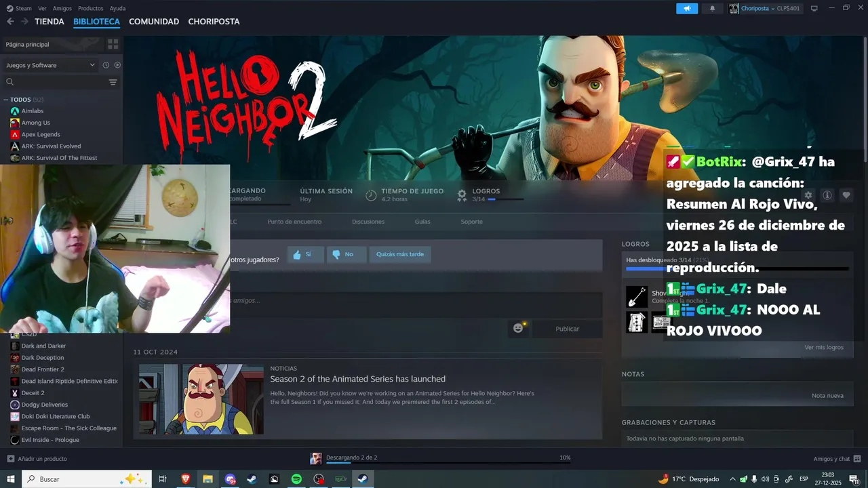The image size is (868, 488).
Task: Open the Steam notifications bell
Action: [712, 9]
